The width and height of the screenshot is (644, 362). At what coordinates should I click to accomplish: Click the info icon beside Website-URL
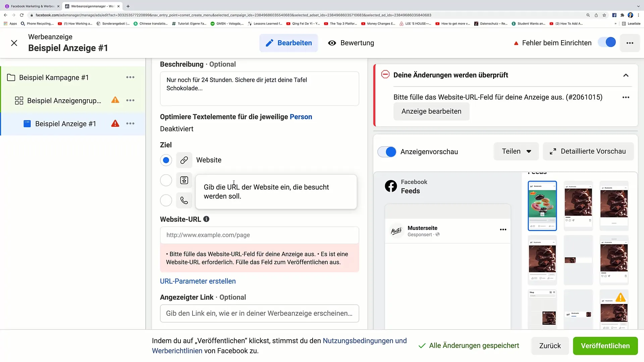pos(206,219)
